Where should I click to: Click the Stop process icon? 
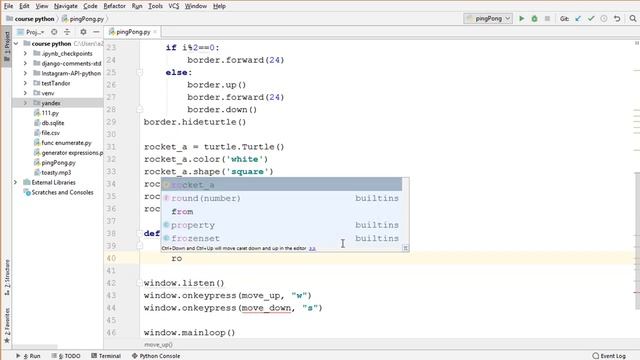pyautogui.click(x=547, y=18)
